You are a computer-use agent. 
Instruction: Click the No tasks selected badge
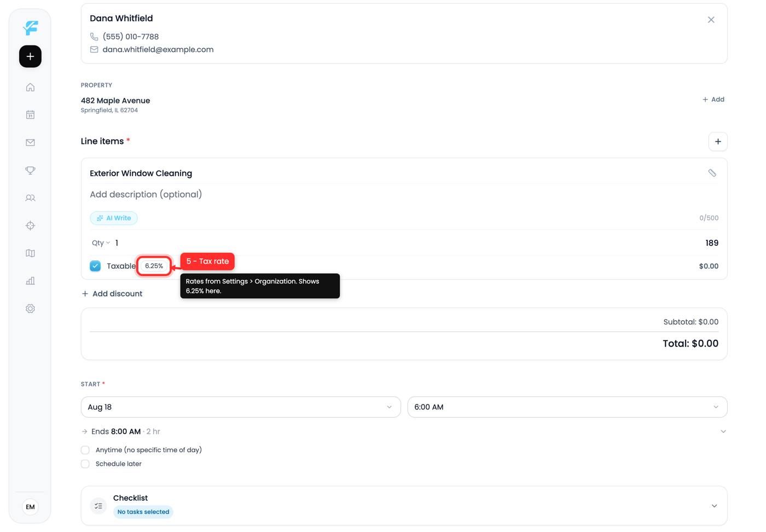click(143, 512)
